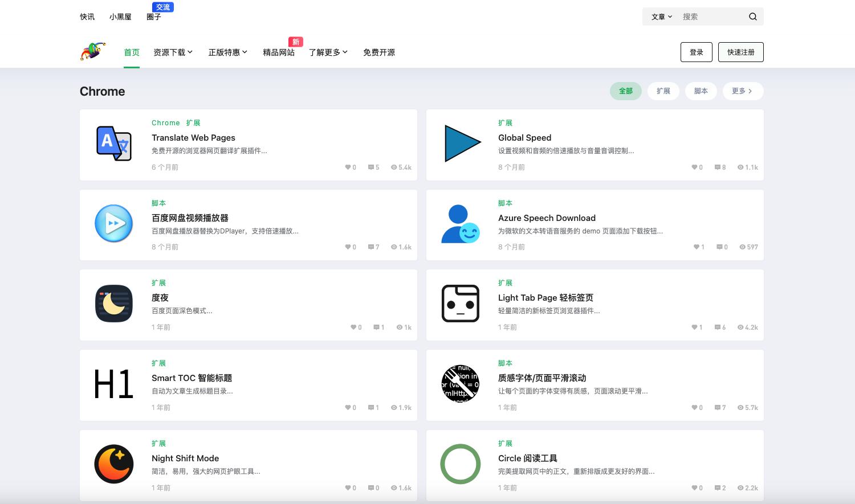Screen dimensions: 855x504
Task: Open the Circle 阅读工具 green ring icon
Action: (461, 464)
